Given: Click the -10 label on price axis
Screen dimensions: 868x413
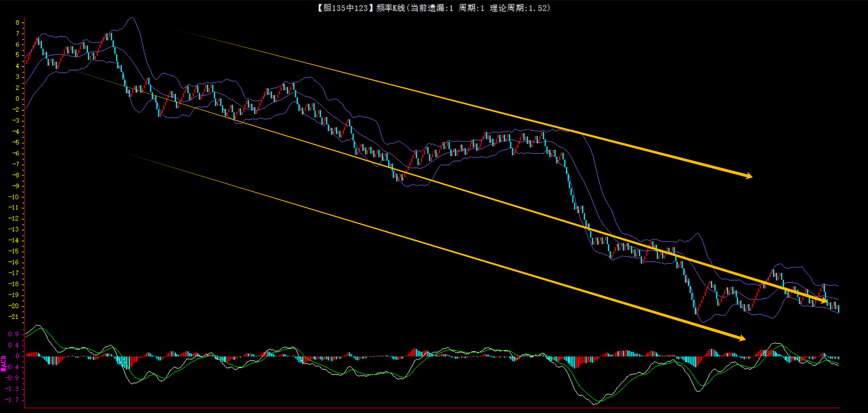Looking at the screenshot, I should (14, 197).
